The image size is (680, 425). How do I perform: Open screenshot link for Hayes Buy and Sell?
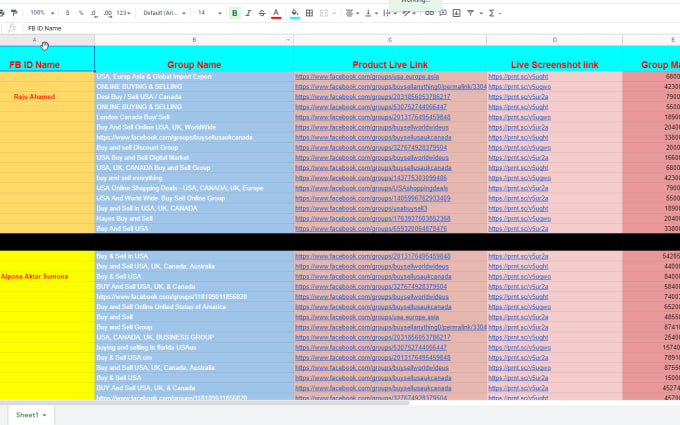coord(520,219)
